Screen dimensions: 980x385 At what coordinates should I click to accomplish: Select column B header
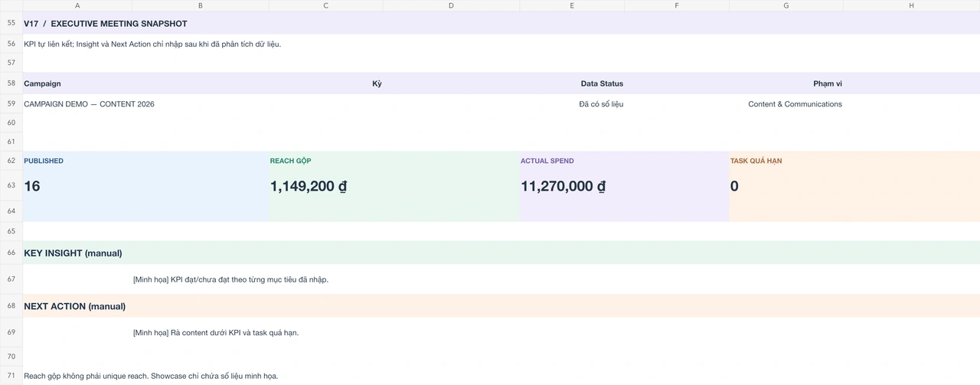tap(201, 5)
